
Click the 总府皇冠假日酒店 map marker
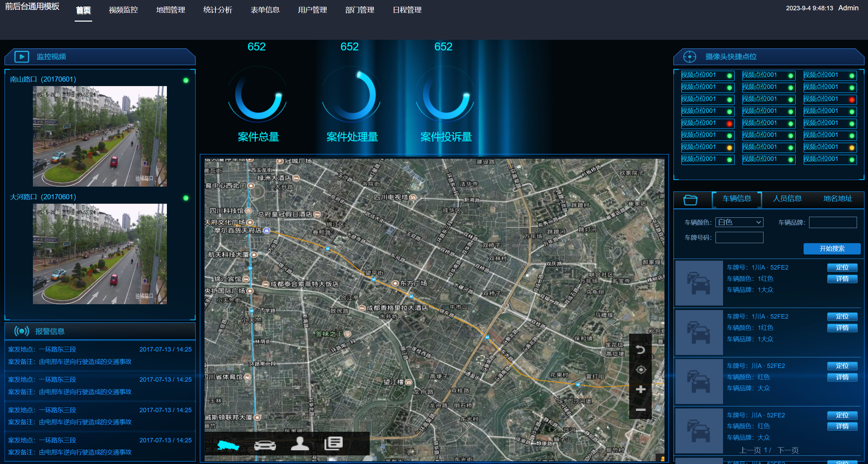point(317,214)
